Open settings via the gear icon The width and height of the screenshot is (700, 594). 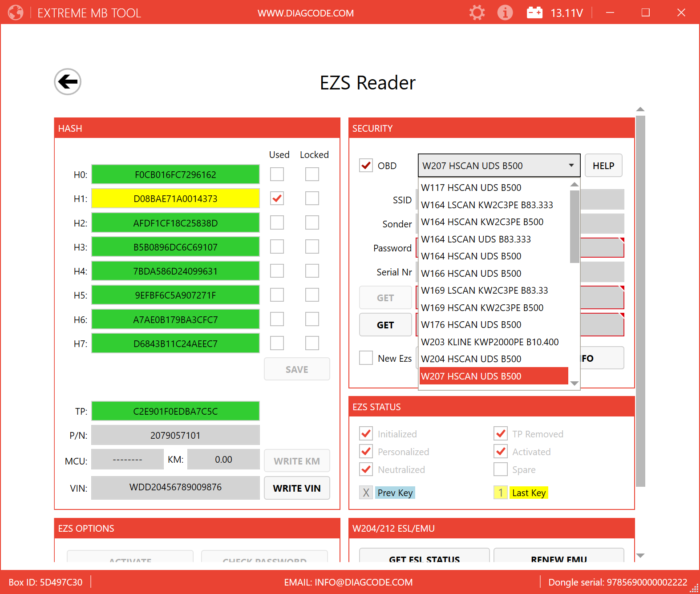pos(477,12)
